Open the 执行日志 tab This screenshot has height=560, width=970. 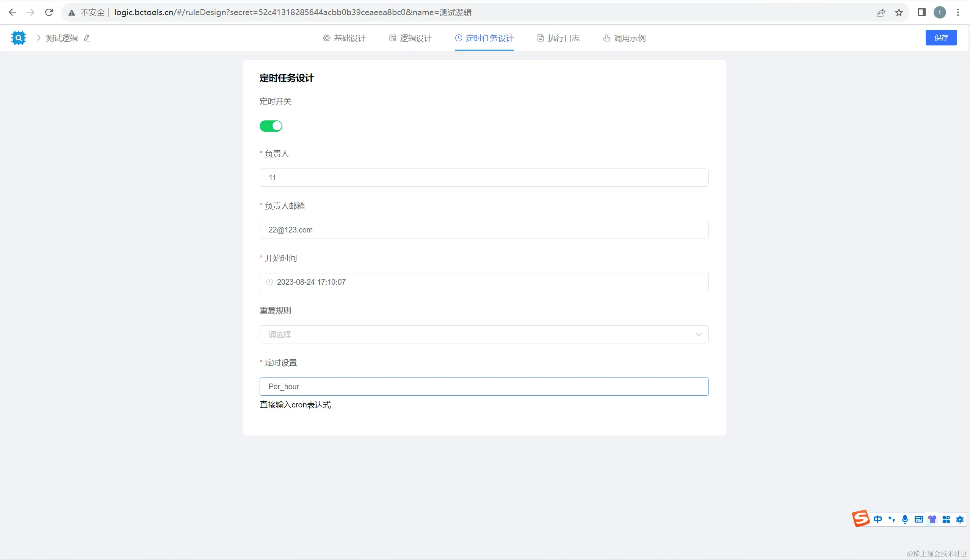click(x=558, y=38)
